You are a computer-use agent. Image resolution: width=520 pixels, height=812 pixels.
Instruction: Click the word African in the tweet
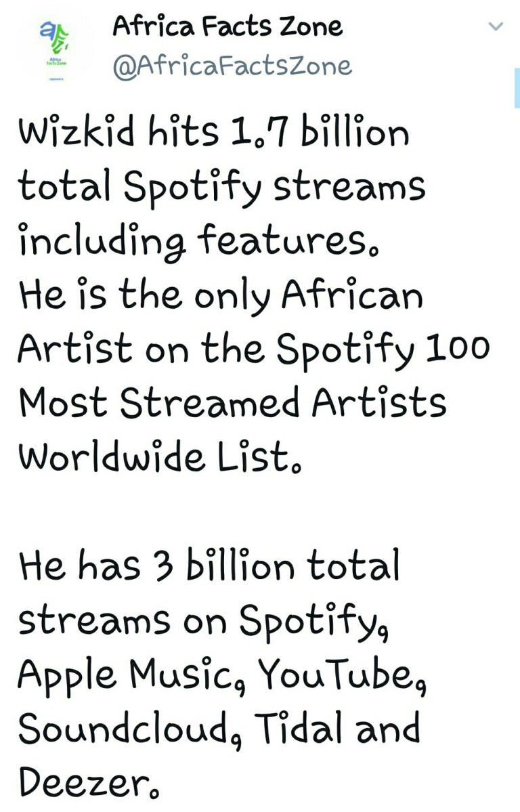tap(351, 294)
